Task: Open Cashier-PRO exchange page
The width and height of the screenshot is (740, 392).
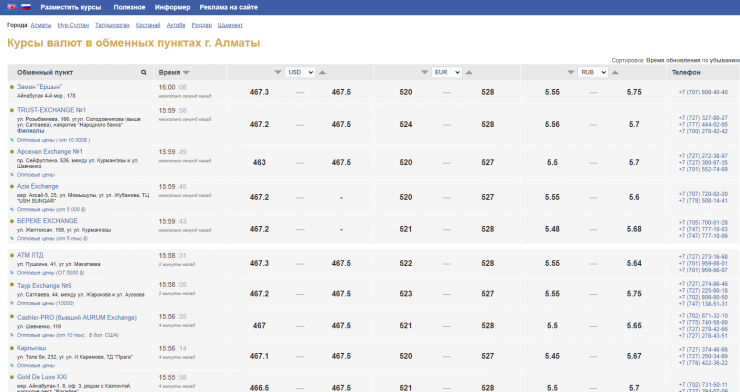Action: tap(77, 317)
